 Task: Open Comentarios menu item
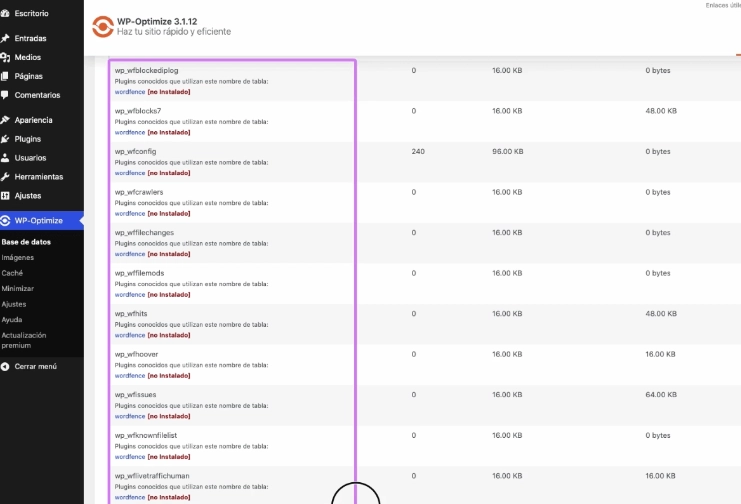click(37, 95)
